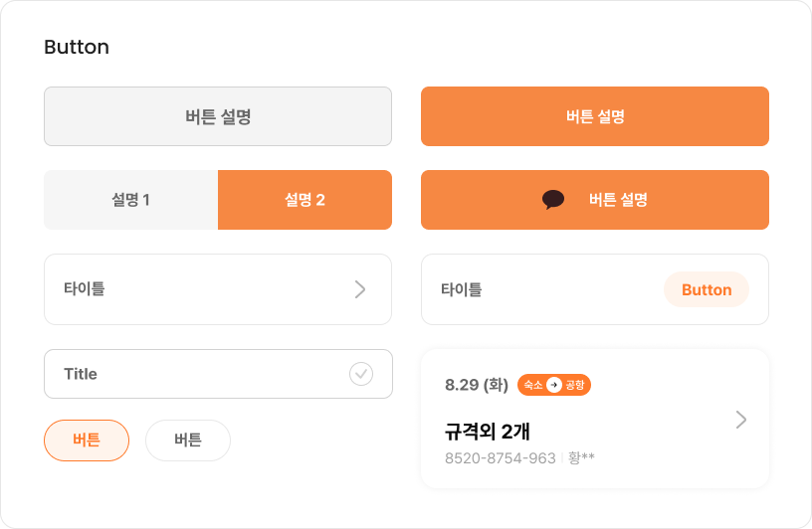
Task: Click the 8.29 (화) date label
Action: click(477, 385)
